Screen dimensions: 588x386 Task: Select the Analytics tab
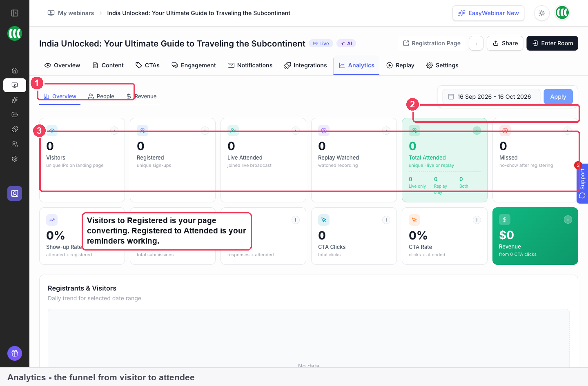356,65
